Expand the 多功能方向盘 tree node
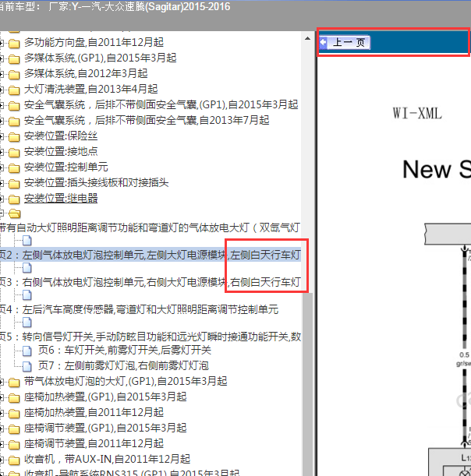 pyautogui.click(x=2, y=43)
